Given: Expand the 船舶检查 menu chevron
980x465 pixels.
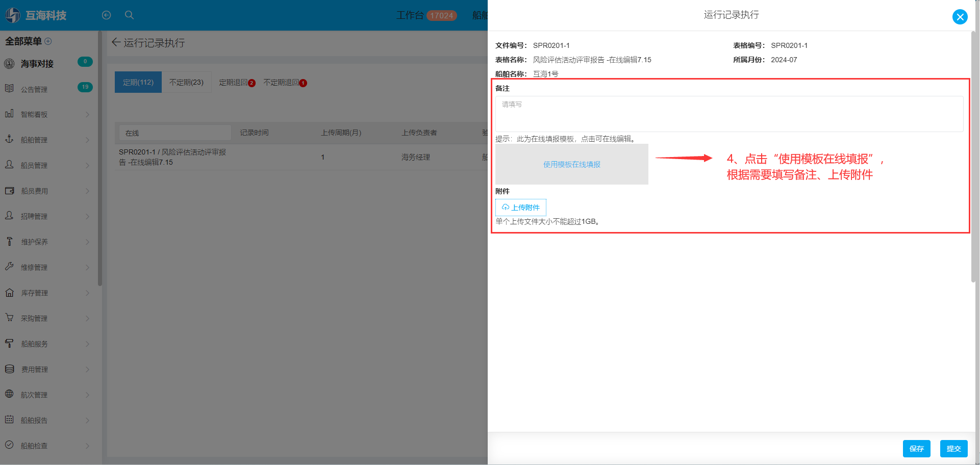Looking at the screenshot, I should (87, 446).
